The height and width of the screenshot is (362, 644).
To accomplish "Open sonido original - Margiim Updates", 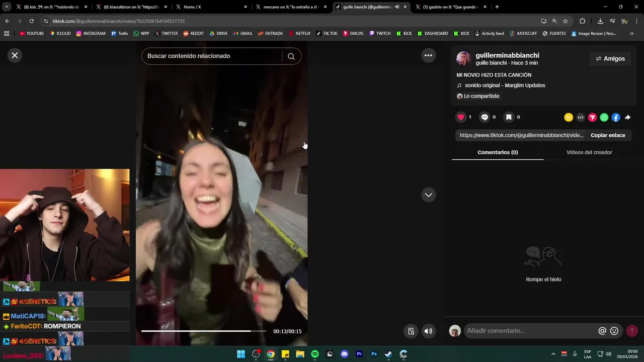I will point(505,85).
